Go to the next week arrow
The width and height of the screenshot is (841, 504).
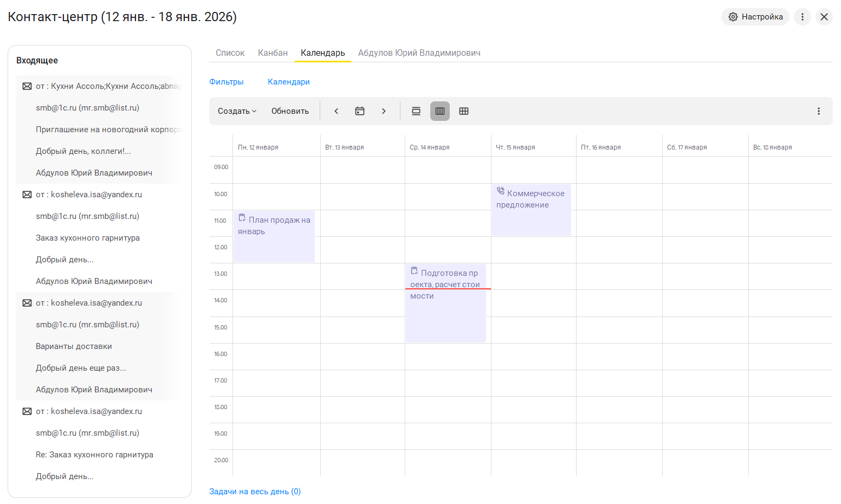(x=384, y=111)
